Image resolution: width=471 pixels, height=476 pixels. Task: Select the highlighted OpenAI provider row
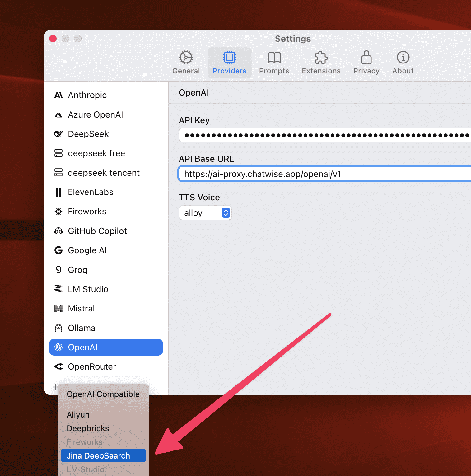(106, 347)
